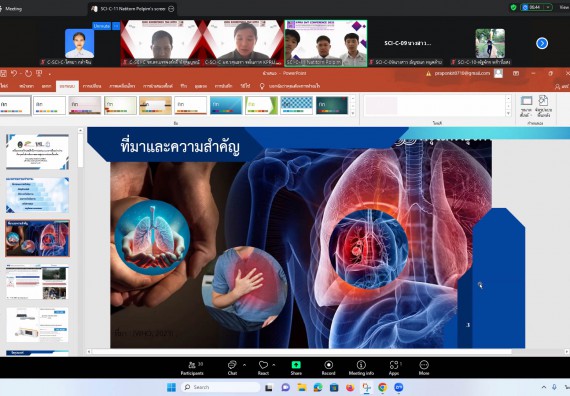Viewport: 570px width, 396px height.
Task: Open the PowerPoint Slide Show tab
Action: click(158, 86)
